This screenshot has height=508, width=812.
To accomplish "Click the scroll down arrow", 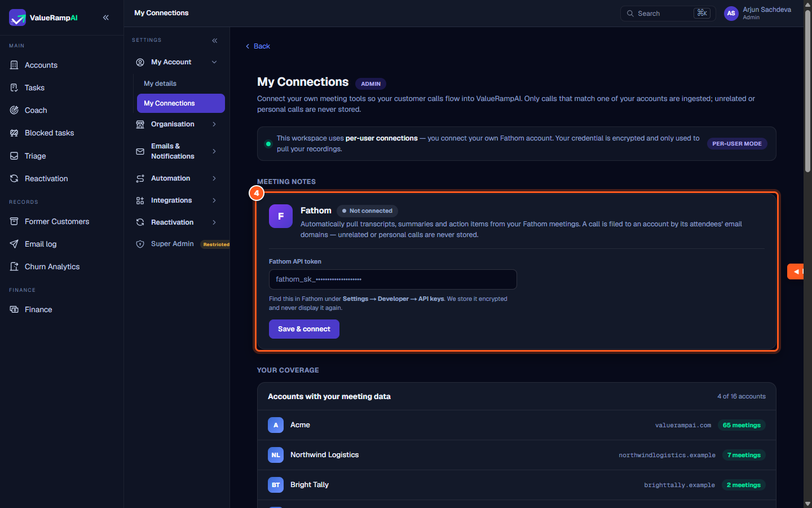I will point(807,503).
